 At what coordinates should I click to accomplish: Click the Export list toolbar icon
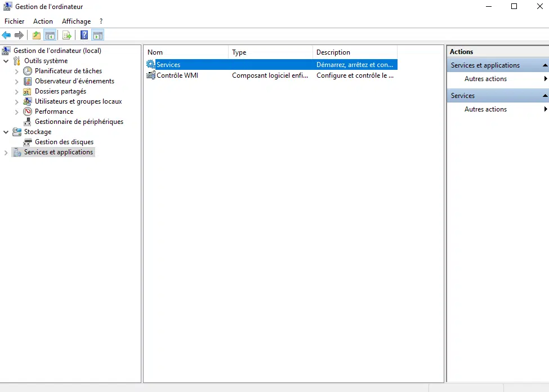[x=66, y=35]
